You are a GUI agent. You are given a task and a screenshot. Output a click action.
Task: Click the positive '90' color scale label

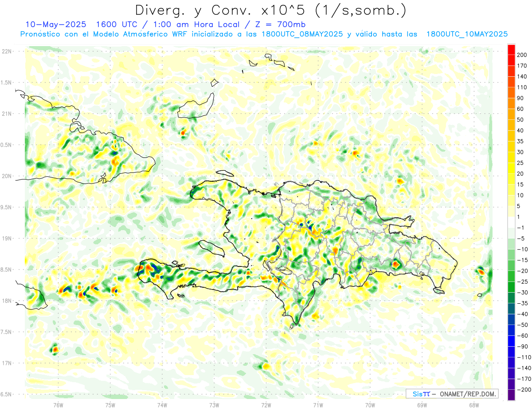click(x=520, y=98)
